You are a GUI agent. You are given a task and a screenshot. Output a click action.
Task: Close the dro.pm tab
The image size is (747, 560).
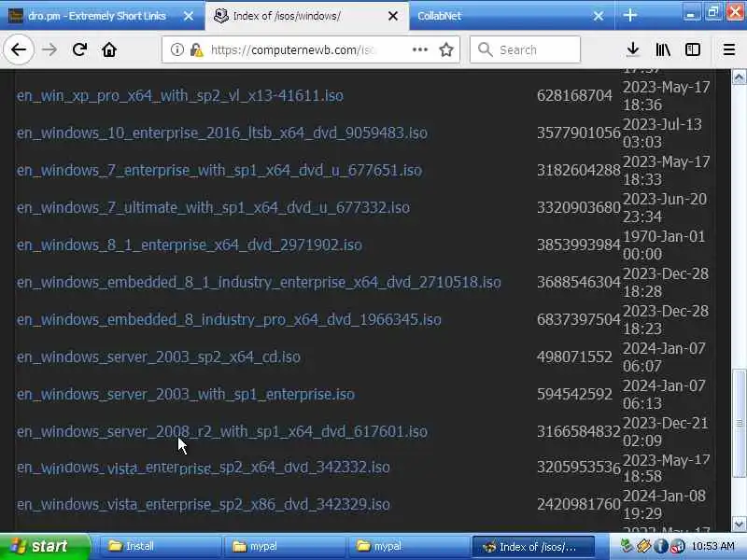pyautogui.click(x=189, y=16)
